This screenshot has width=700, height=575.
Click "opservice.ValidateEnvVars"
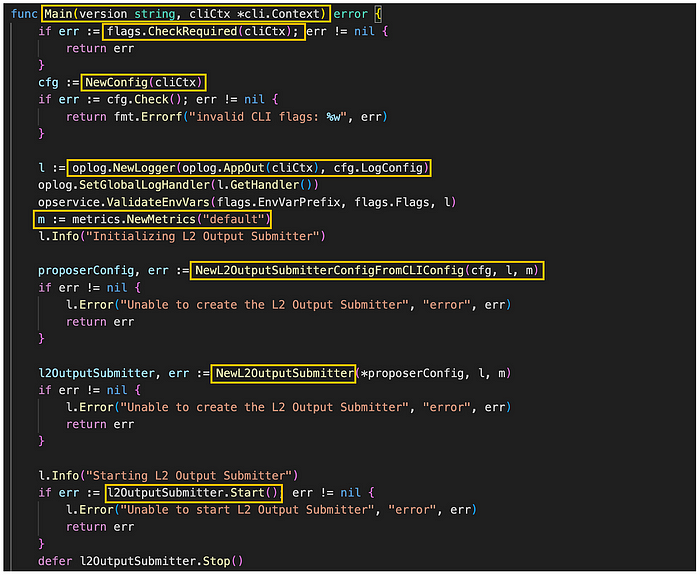coord(124,202)
